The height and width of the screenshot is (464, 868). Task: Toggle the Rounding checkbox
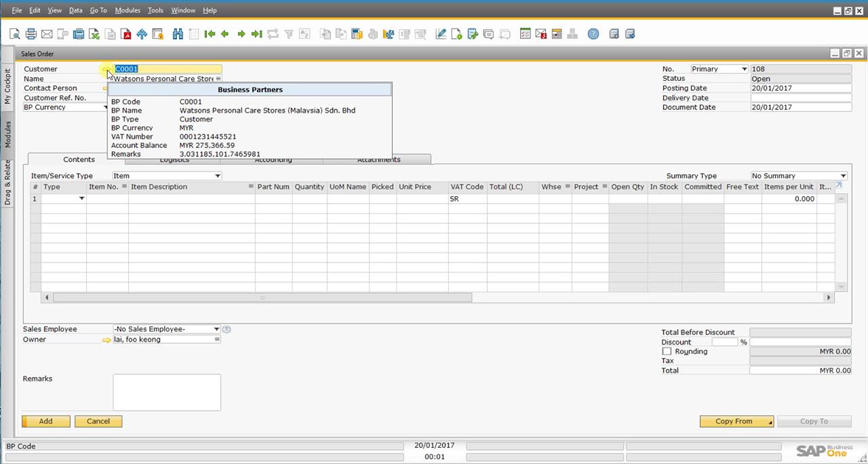pos(667,351)
